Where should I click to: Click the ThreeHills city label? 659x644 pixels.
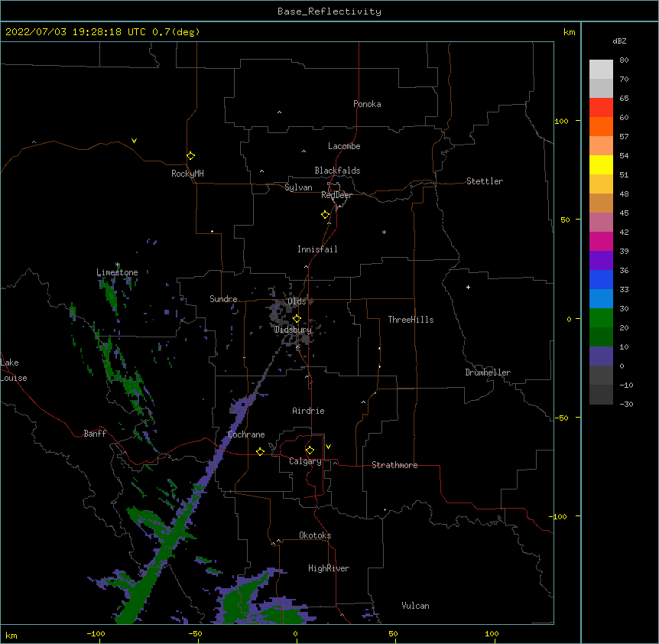coord(411,320)
